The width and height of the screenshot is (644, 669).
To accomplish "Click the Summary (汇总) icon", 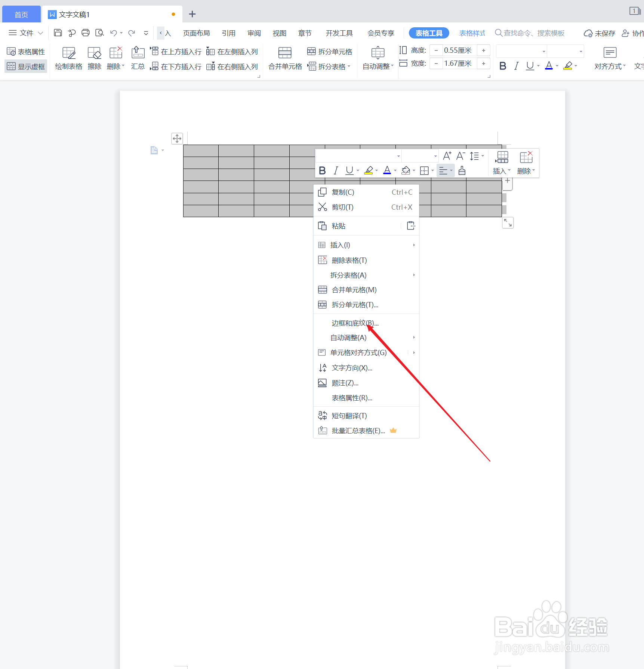I will (x=138, y=59).
